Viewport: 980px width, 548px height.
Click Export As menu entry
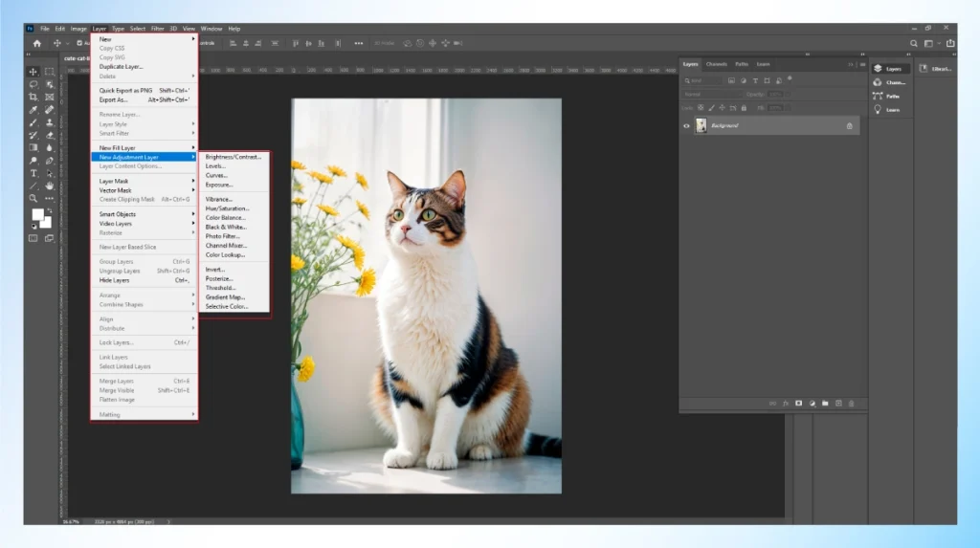145,99
